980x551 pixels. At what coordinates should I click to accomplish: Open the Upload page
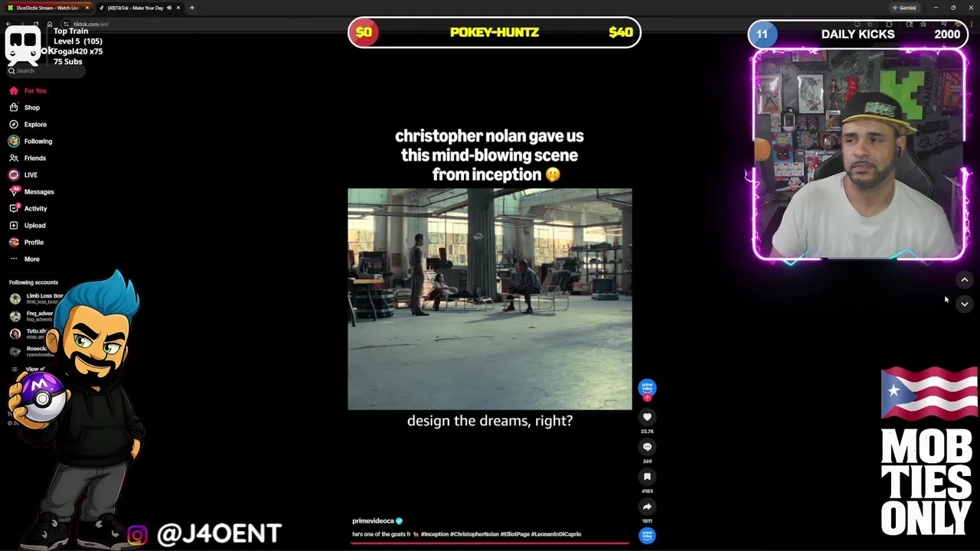coord(28,225)
